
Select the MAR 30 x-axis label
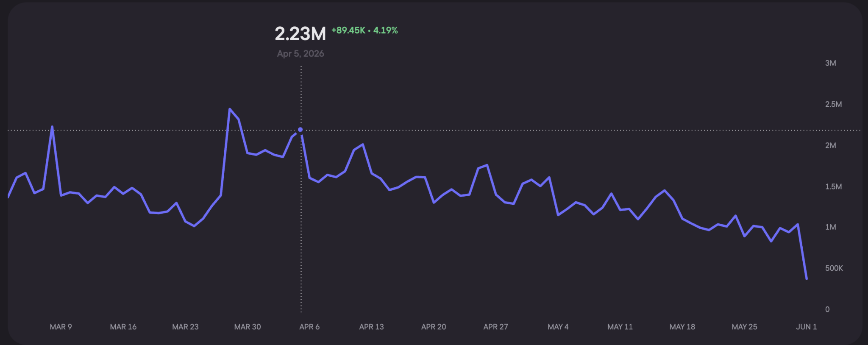(x=248, y=327)
